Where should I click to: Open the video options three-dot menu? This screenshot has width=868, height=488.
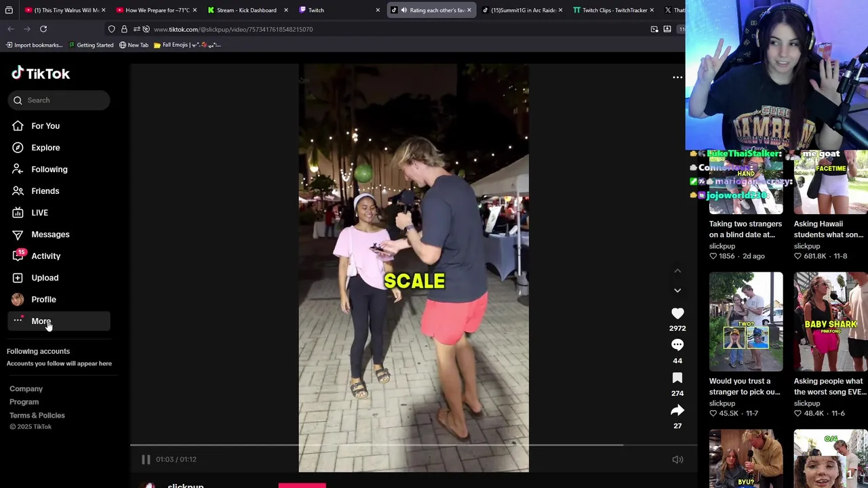click(677, 77)
